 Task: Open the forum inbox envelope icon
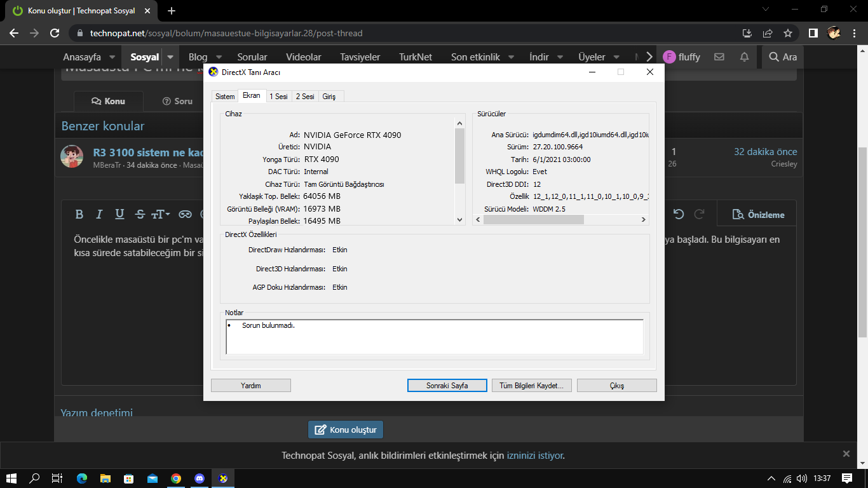click(719, 57)
